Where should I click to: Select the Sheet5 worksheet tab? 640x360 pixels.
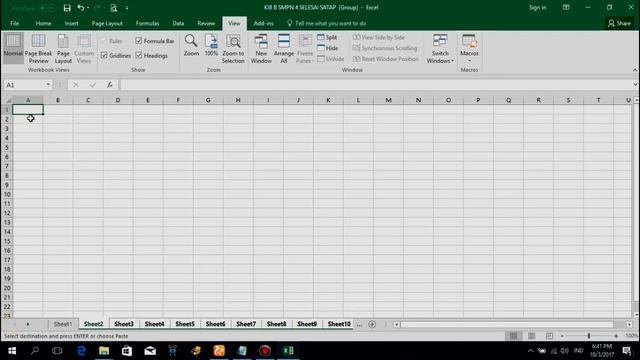(x=185, y=324)
